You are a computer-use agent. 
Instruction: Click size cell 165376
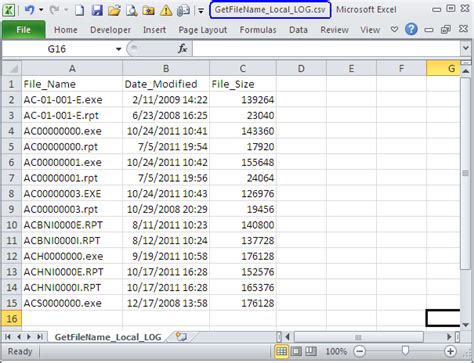(243, 287)
